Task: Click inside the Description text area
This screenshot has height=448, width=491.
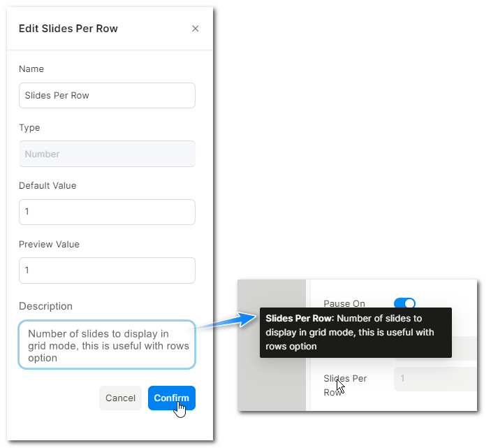Action: click(107, 345)
